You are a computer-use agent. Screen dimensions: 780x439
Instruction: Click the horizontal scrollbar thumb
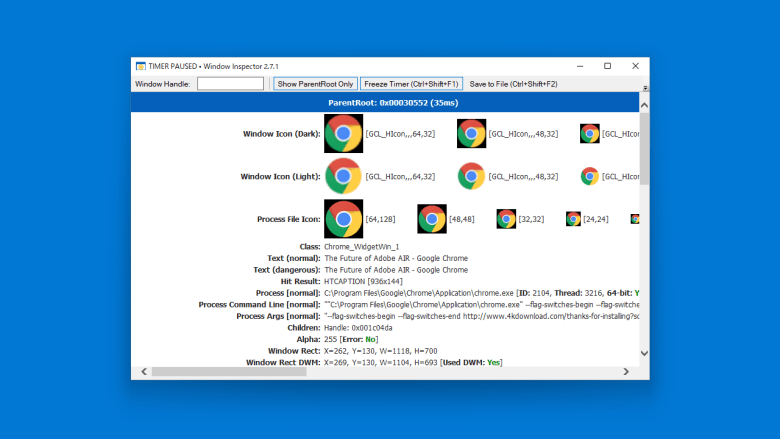pos(229,372)
